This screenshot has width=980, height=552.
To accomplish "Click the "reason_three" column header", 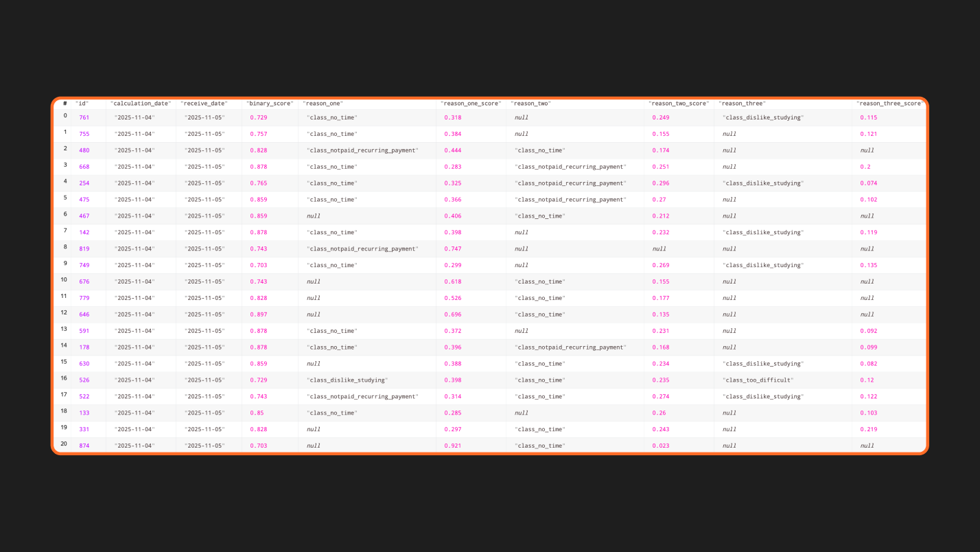I will pyautogui.click(x=742, y=104).
